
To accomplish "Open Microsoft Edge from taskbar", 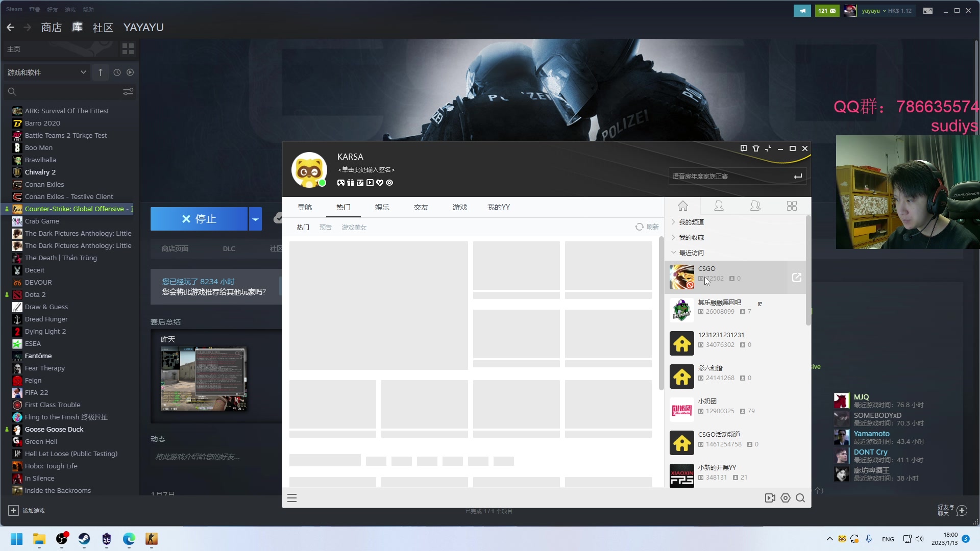I will point(129,539).
